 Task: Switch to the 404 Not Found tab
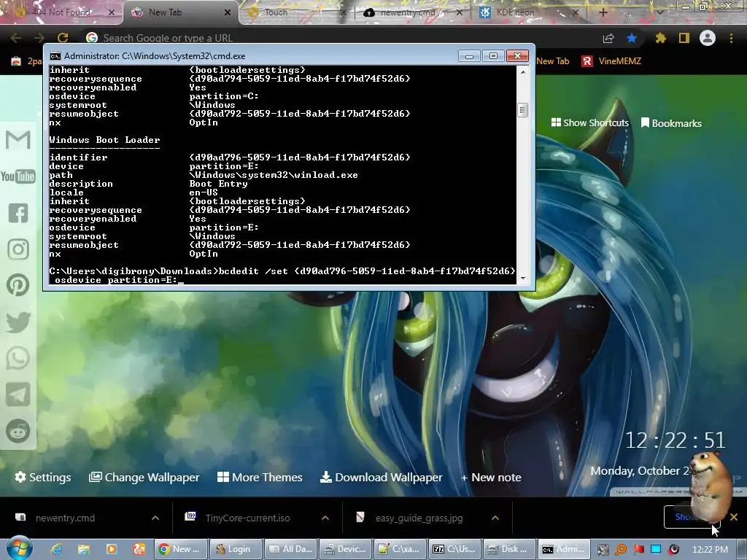(61, 12)
